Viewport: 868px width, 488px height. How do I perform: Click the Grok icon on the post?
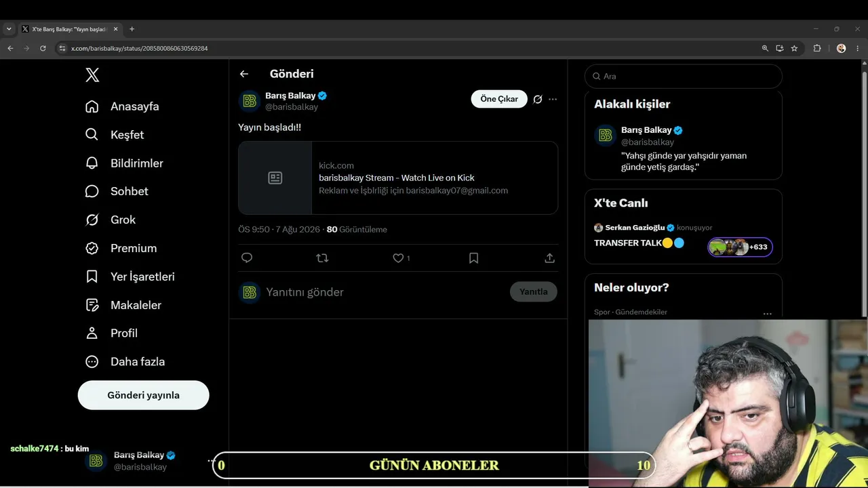click(x=538, y=99)
